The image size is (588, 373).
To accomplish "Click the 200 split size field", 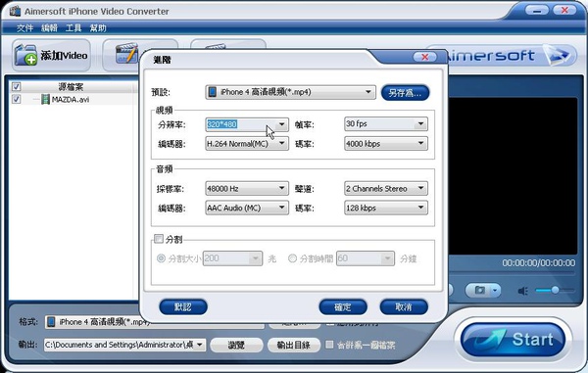I will [232, 258].
